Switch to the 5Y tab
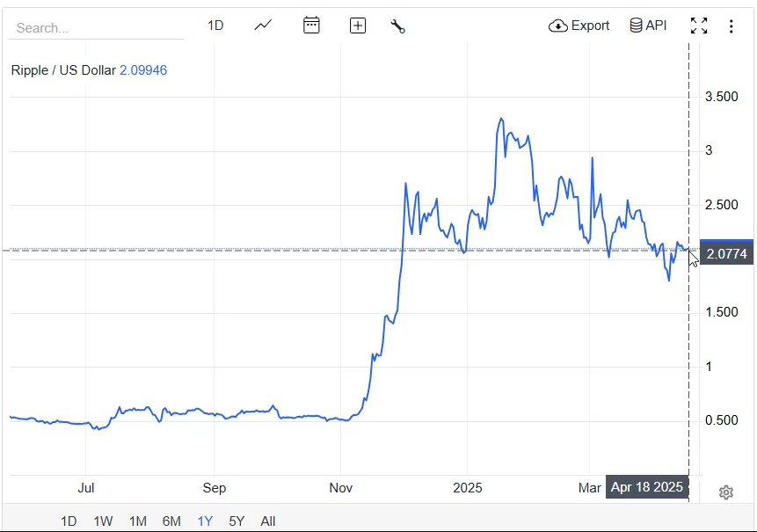The height and width of the screenshot is (532, 757). coord(236,521)
